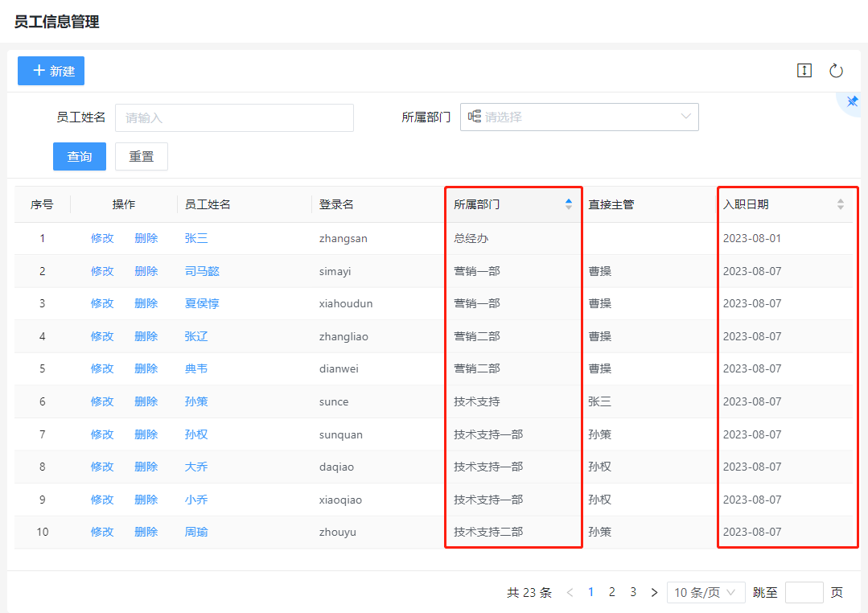The image size is (868, 613).
Task: Click the 新建 button
Action: click(x=51, y=71)
